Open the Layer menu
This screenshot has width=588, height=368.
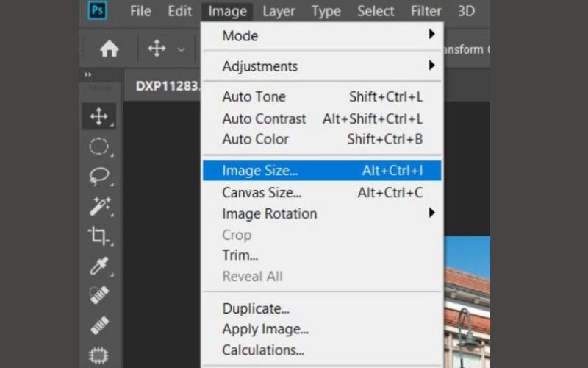point(279,11)
